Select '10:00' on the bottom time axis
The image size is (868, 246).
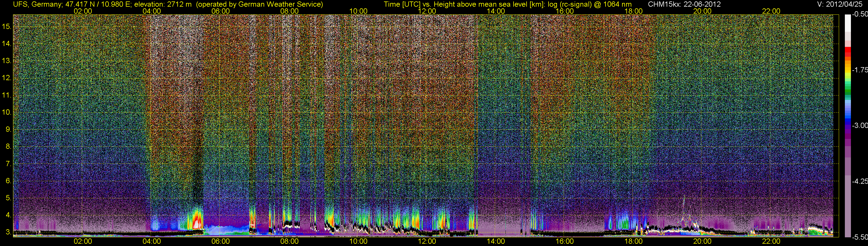(358, 241)
